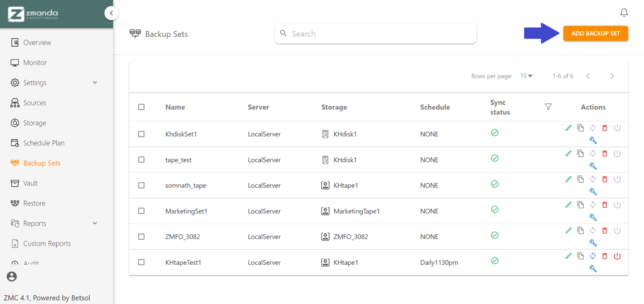Filter table using the funnel icon

(x=548, y=107)
